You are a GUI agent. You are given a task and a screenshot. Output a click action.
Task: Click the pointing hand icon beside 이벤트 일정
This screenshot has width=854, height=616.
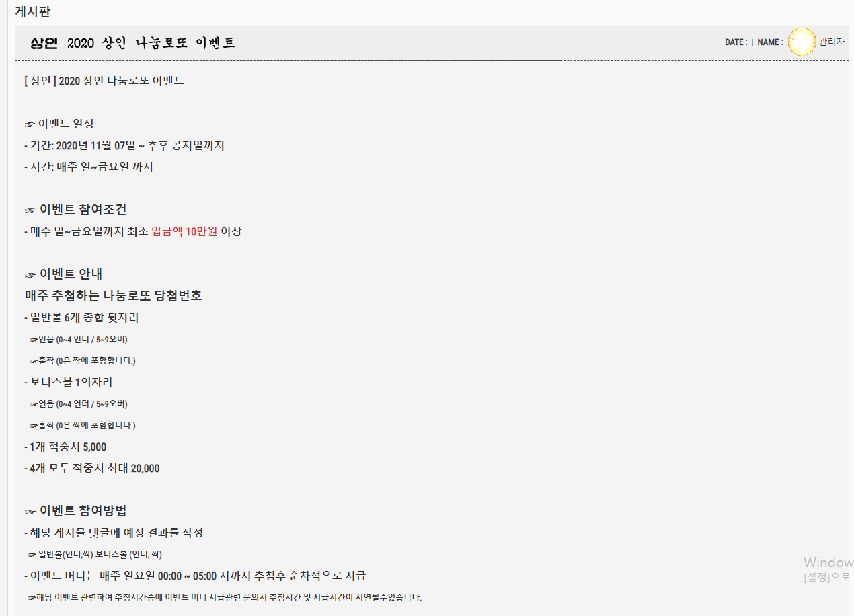pos(30,124)
